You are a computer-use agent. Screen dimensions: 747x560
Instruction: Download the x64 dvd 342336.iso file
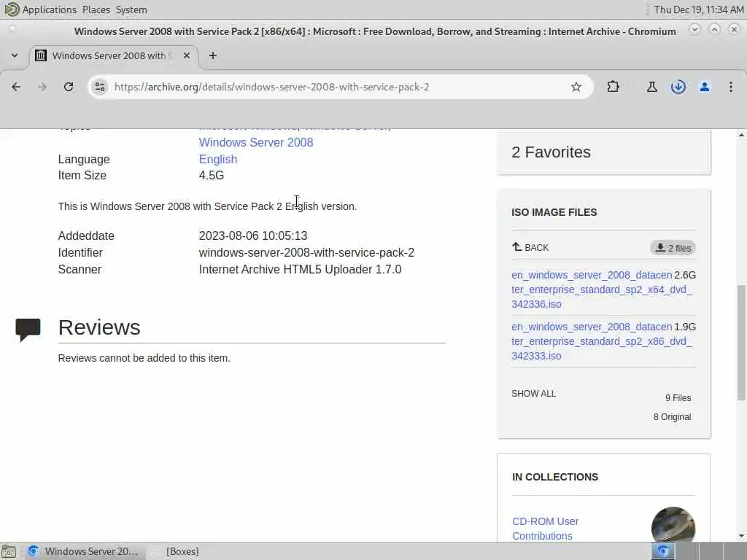click(601, 289)
